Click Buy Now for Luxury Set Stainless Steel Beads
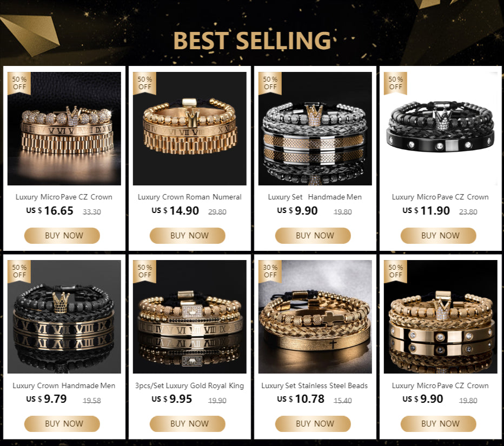This screenshot has height=446, width=504. (x=313, y=424)
